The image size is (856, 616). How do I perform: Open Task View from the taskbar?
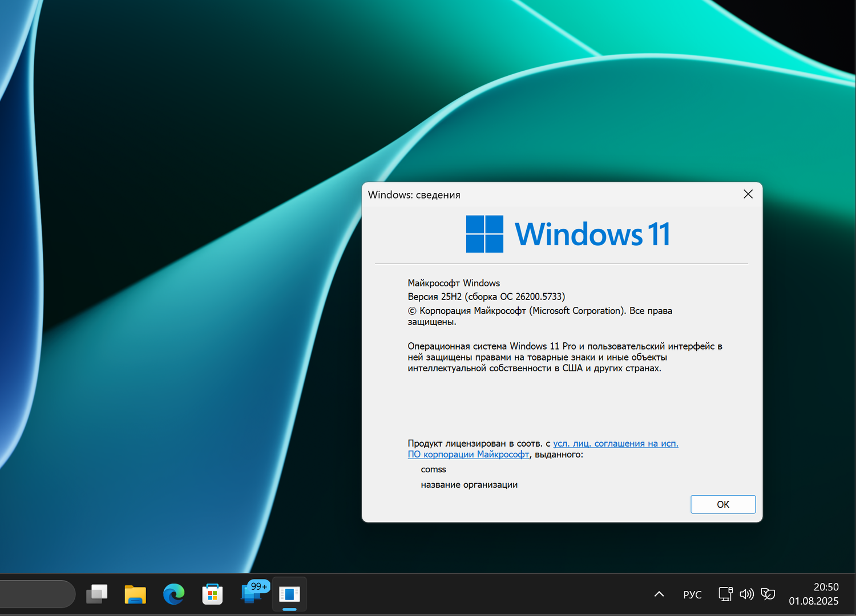[96, 594]
